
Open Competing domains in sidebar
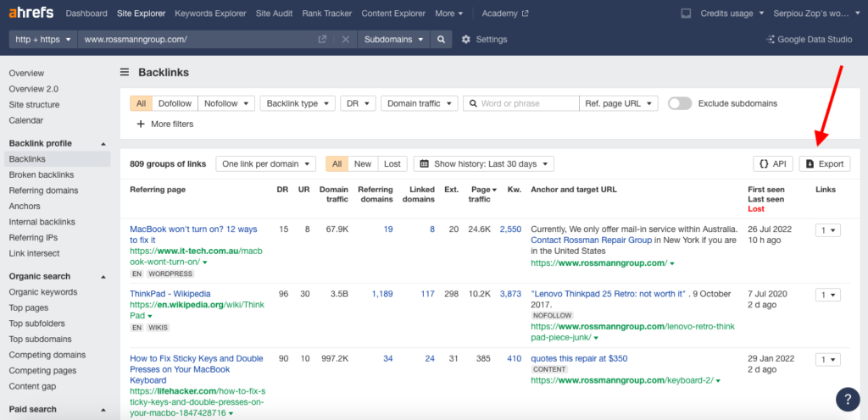(x=47, y=355)
